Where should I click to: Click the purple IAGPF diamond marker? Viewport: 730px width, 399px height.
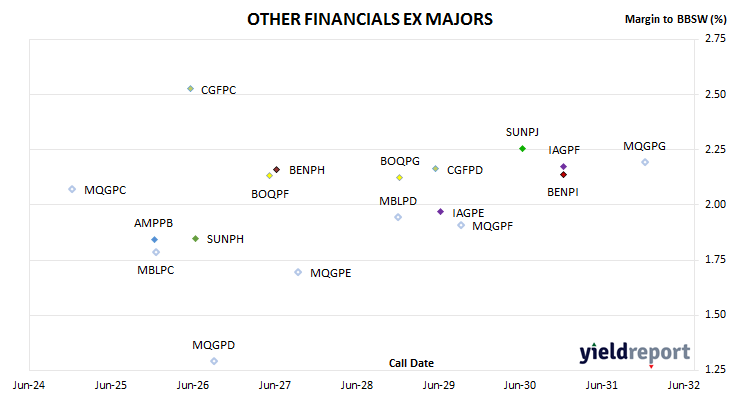point(563,167)
